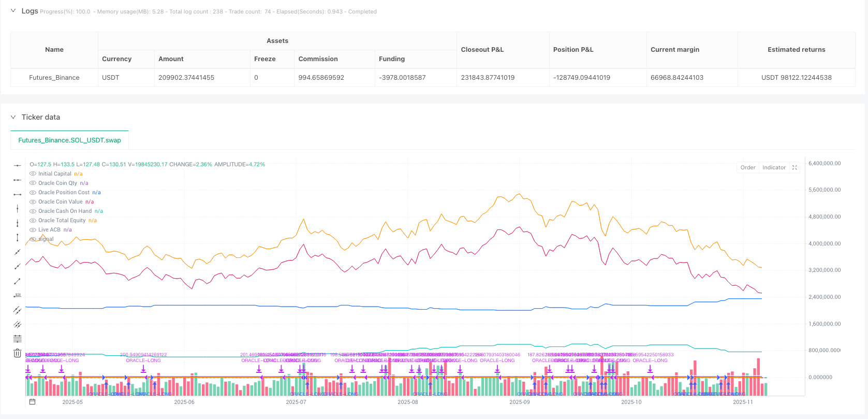
Task: Collapse the Logs section
Action: (13, 11)
